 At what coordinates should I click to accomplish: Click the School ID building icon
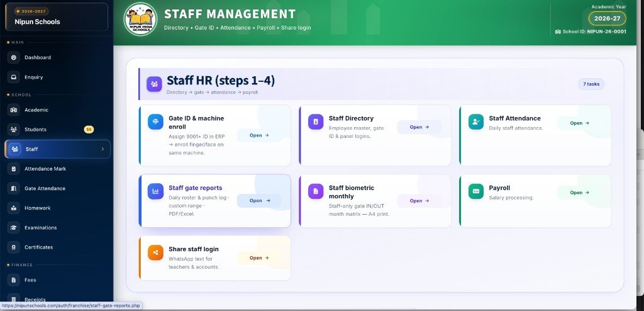(558, 31)
